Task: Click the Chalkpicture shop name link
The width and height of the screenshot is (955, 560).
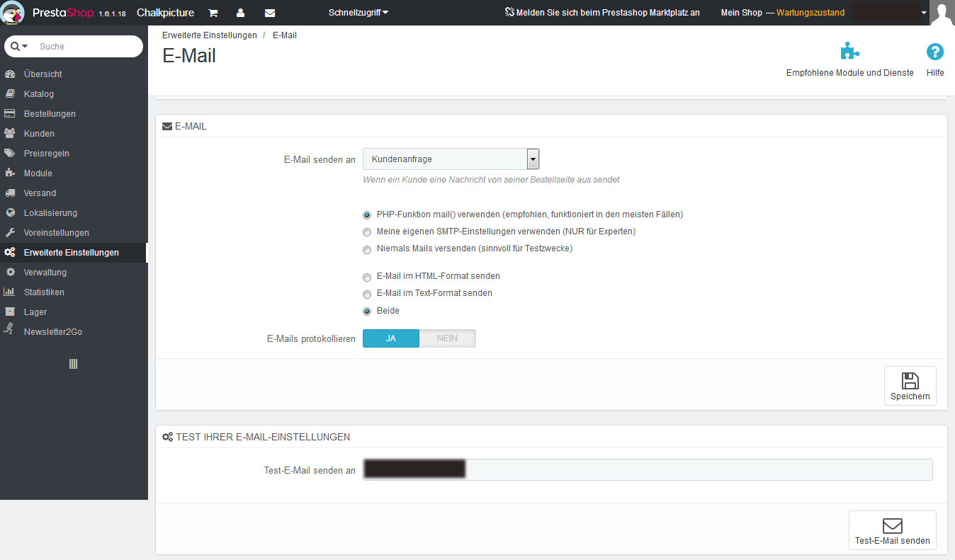Action: pyautogui.click(x=165, y=13)
